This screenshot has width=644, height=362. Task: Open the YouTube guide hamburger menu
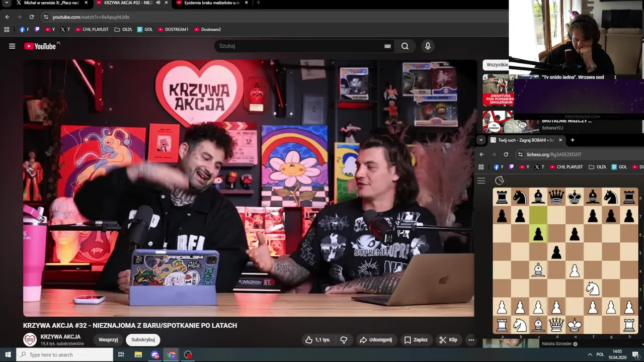(12, 46)
